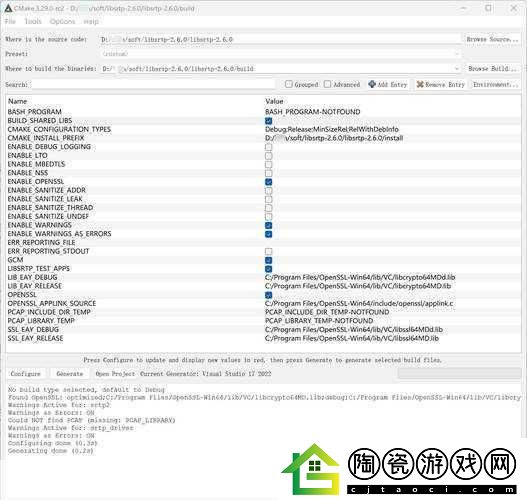Open the Options menu
527x500 pixels.
63,22
